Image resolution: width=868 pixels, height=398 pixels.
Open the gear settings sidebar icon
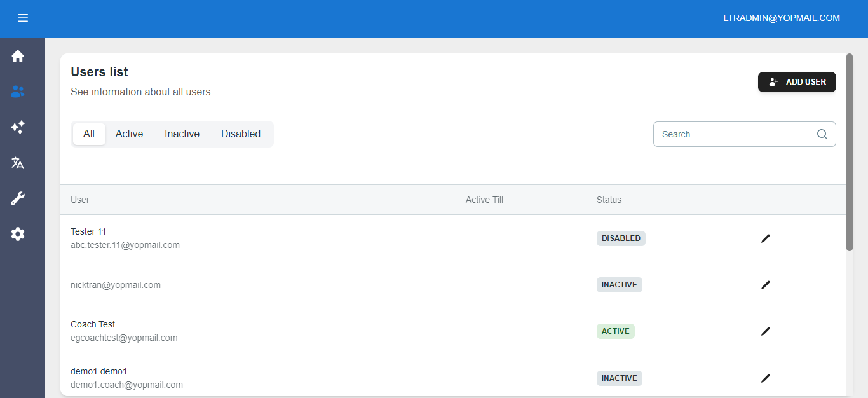tap(18, 234)
